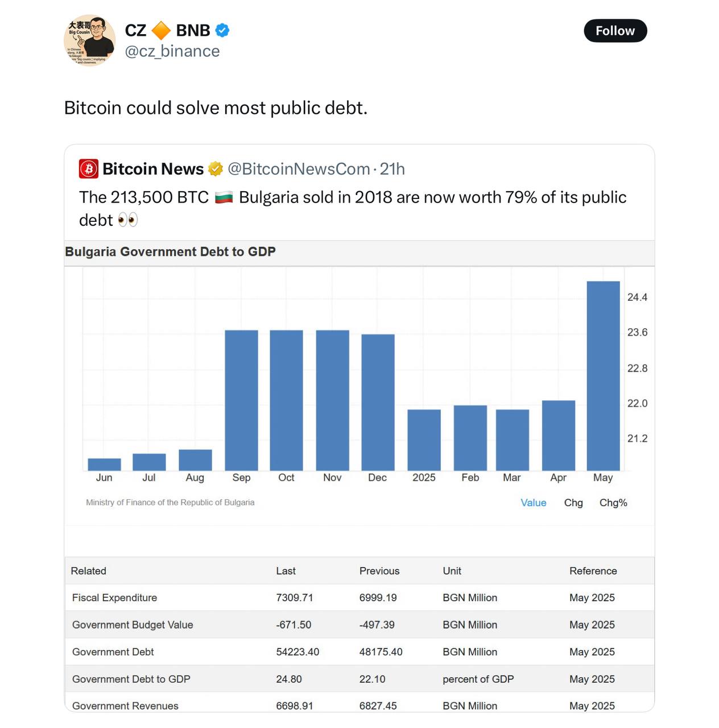
Task: Click the Bulgaria flag emoji in the quoted tweet
Action: point(224,197)
